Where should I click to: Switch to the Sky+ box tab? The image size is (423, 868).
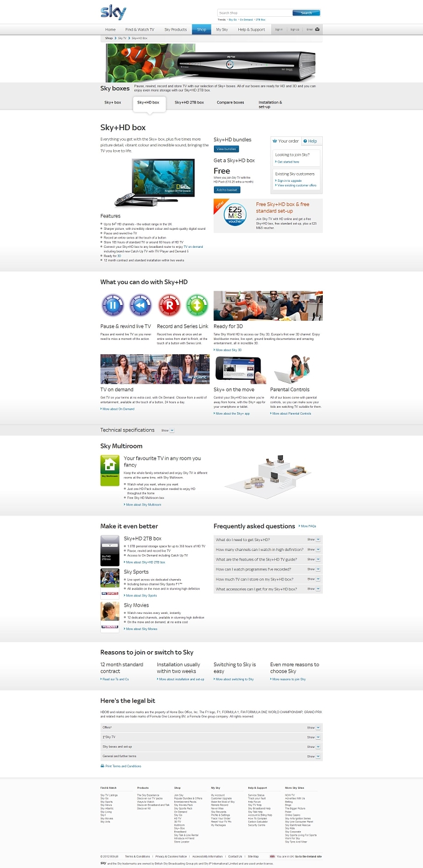[x=113, y=102]
